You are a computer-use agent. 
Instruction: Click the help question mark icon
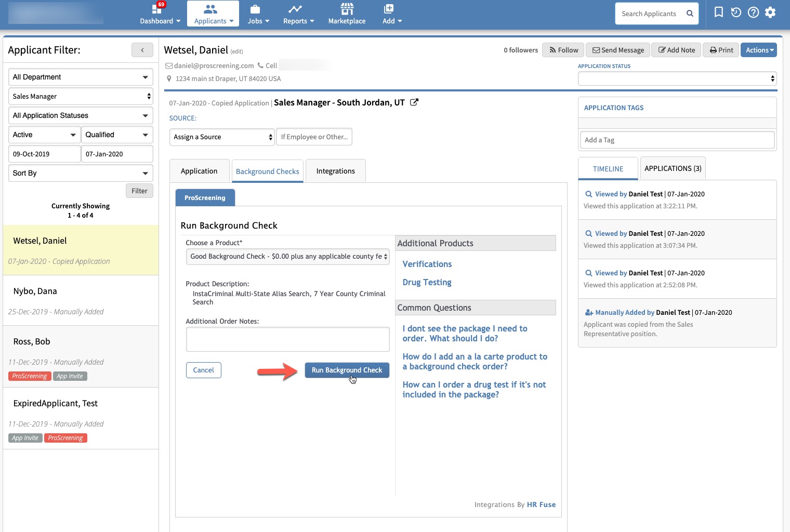(753, 12)
